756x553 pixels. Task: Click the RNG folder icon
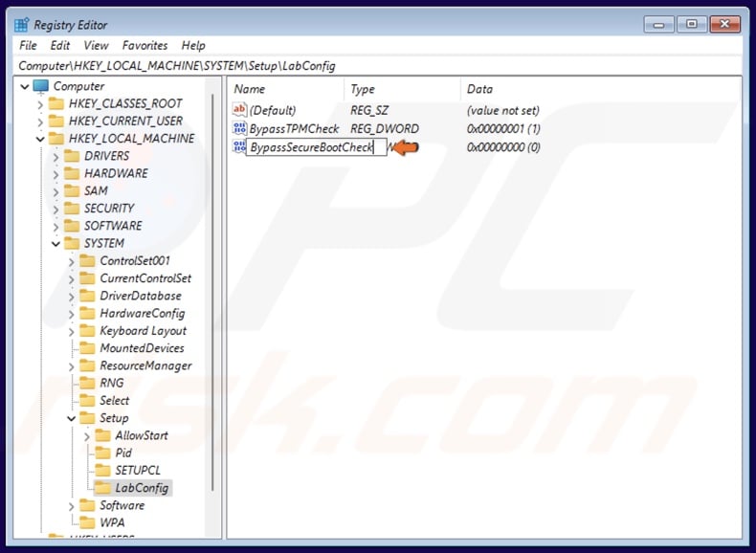point(87,383)
